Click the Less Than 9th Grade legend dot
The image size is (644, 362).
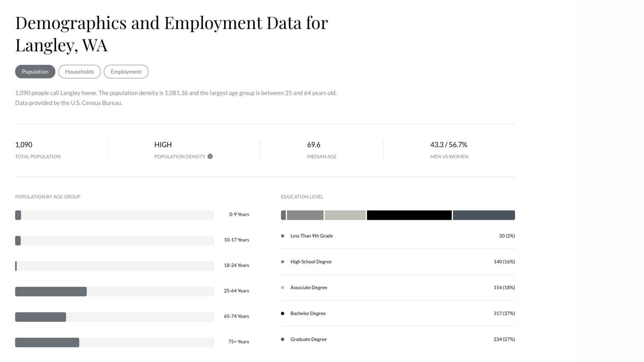[x=283, y=236]
